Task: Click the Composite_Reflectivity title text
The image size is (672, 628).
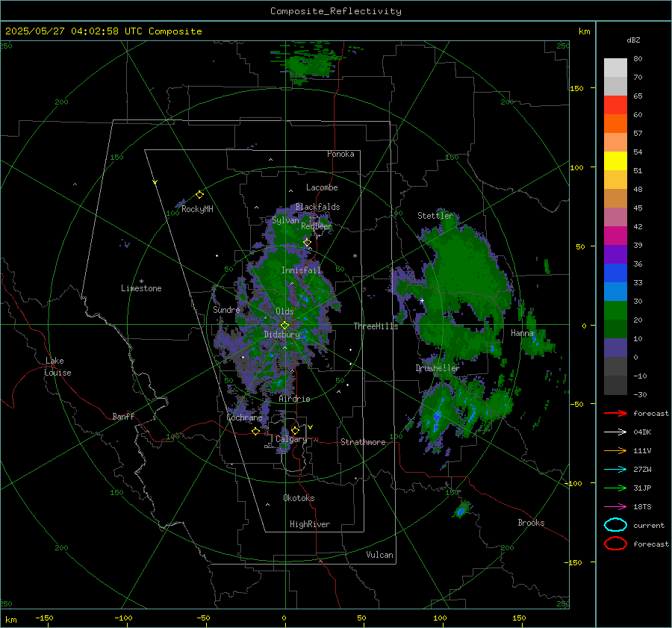Action: tap(336, 11)
